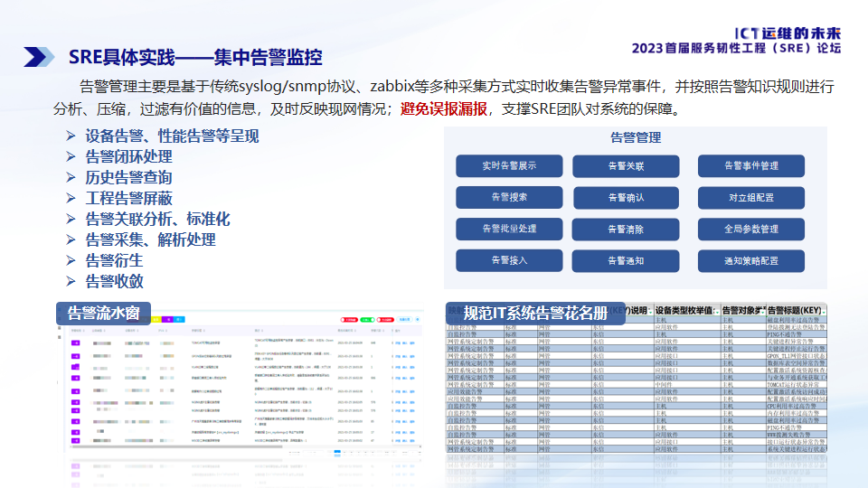Click arrow bullet before 告警采集、解析处理
The height and width of the screenshot is (488, 868).
click(x=71, y=239)
